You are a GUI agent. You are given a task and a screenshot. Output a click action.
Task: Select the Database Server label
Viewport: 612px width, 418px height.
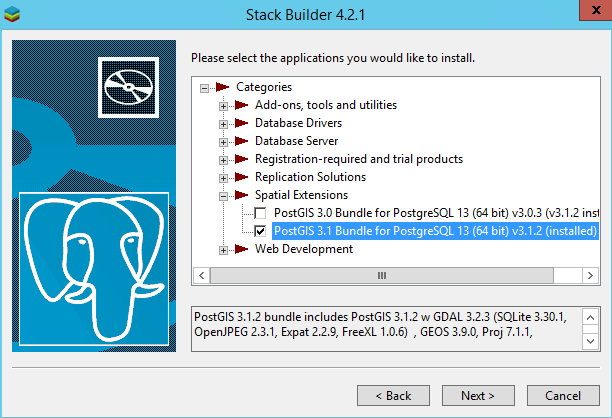pyautogui.click(x=297, y=141)
